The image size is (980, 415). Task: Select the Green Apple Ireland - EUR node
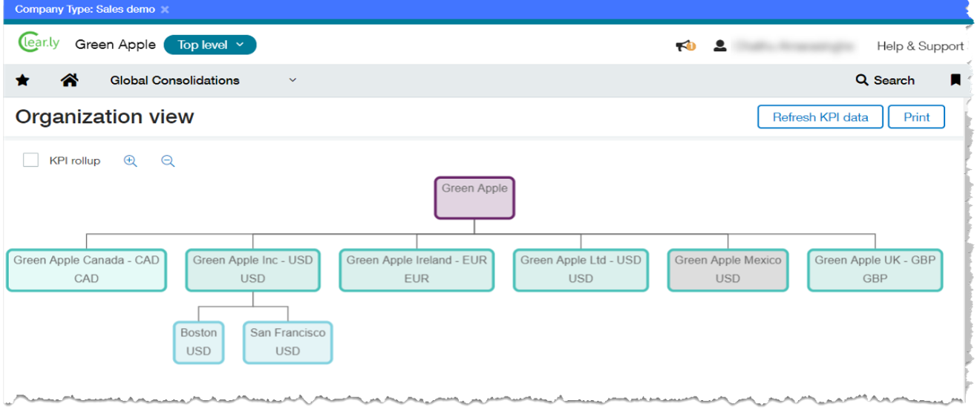[416, 269]
